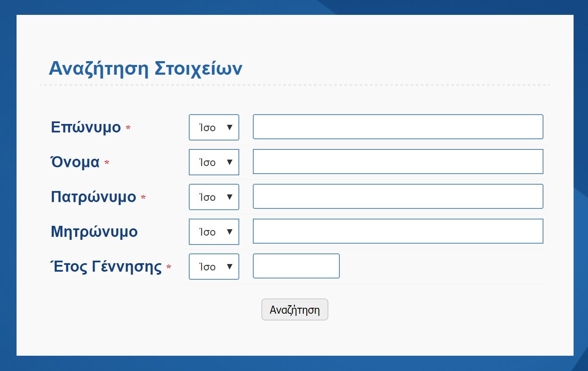Open the Έτος Γέννησης comparison dropdown
This screenshot has width=588, height=371.
tap(214, 267)
